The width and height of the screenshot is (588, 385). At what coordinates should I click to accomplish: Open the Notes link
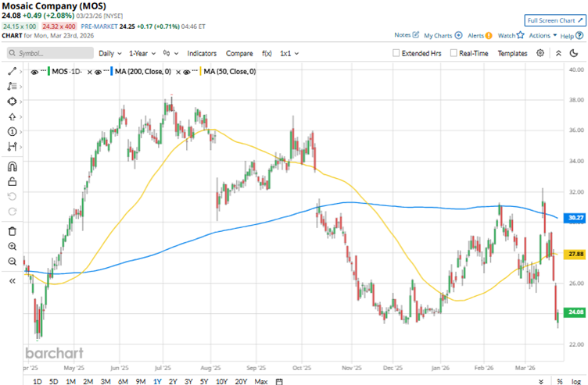click(x=407, y=35)
